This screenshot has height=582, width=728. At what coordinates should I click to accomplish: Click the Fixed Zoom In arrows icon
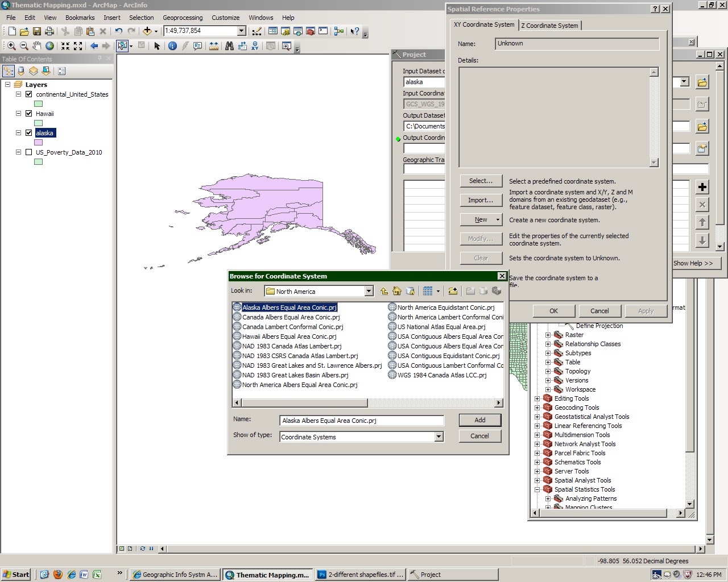[x=65, y=46]
